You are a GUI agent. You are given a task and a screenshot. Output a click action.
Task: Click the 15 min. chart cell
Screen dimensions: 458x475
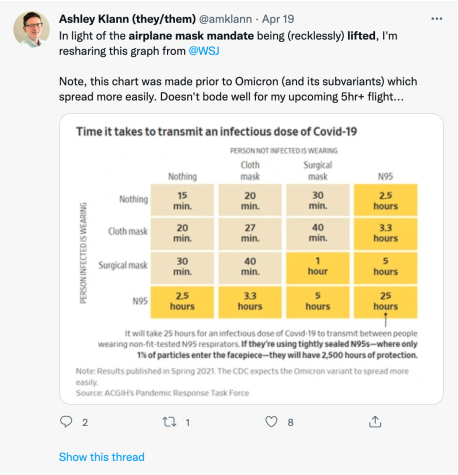click(182, 200)
